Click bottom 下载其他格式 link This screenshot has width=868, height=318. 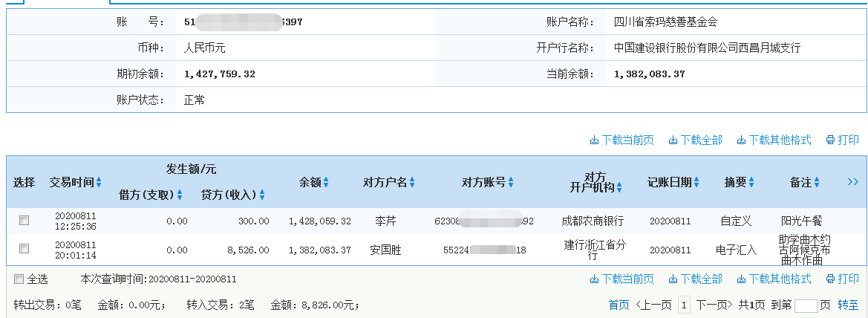click(774, 279)
